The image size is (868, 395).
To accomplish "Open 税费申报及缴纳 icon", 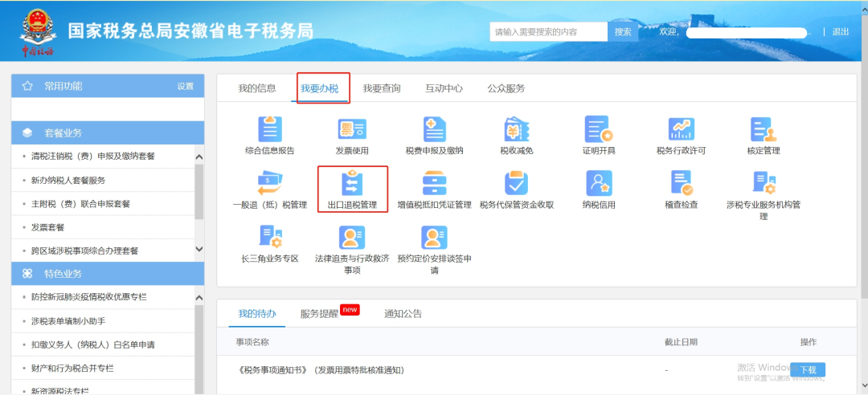I will pos(435,130).
